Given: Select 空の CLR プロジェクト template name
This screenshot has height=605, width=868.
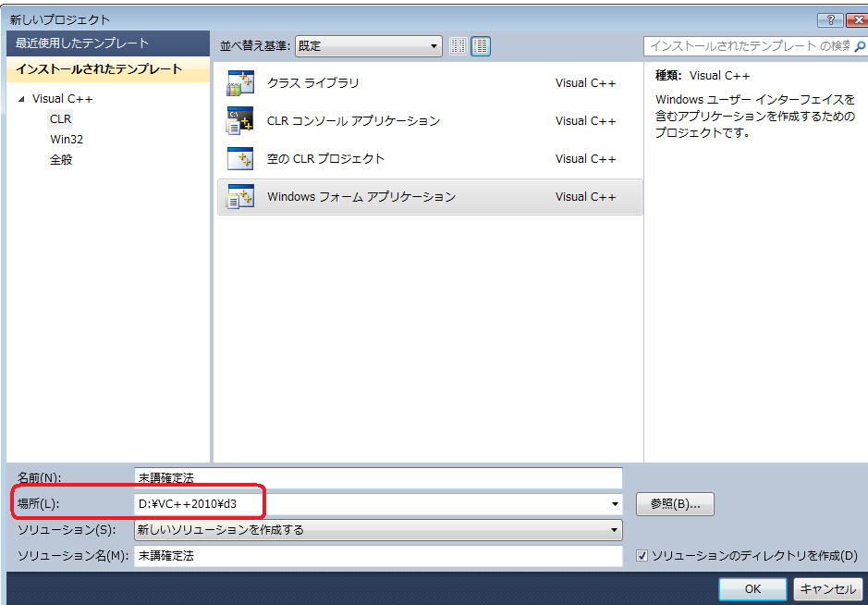Looking at the screenshot, I should click(325, 158).
